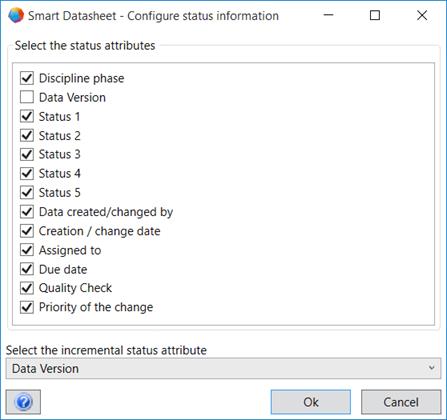Click the Smart Datasheet app icon in title bar
The image size is (447, 420).
pyautogui.click(x=16, y=15)
